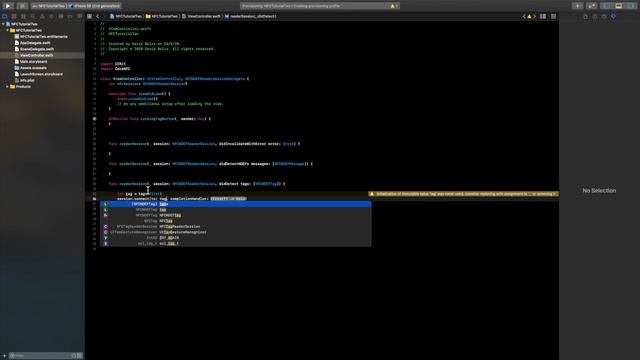Show the History inspector

(x=595, y=17)
